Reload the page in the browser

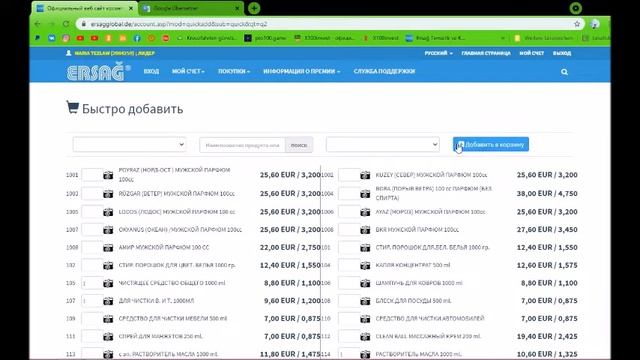(66, 24)
